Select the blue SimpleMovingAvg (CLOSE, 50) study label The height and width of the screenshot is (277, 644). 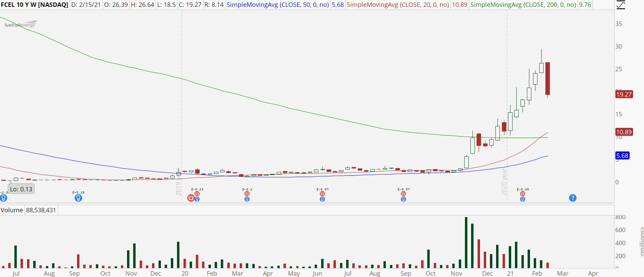[278, 5]
